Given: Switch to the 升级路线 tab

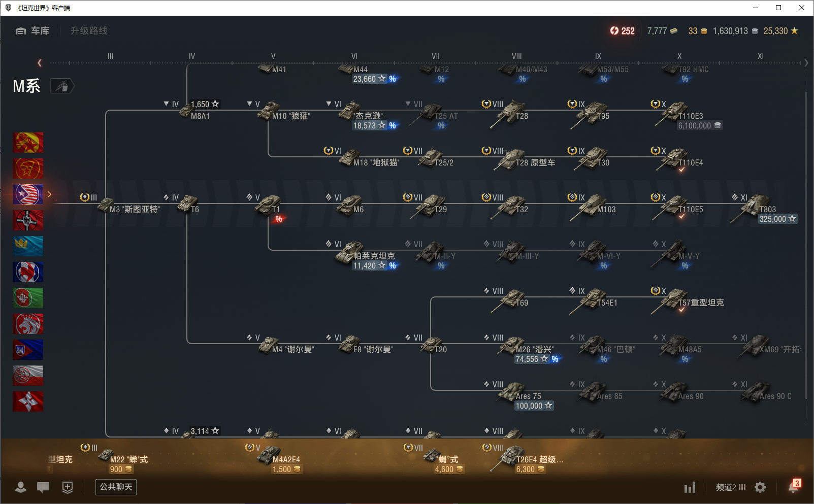Looking at the screenshot, I should click(x=89, y=31).
